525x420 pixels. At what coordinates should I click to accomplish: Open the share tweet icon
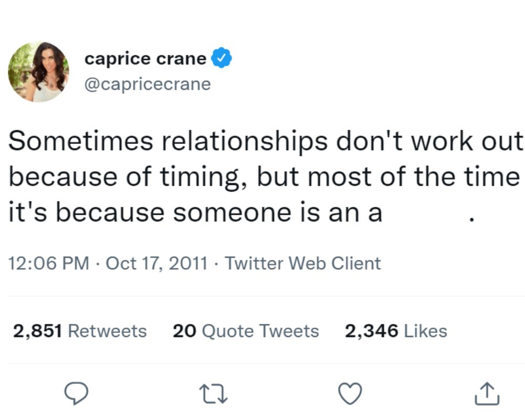pos(486,394)
